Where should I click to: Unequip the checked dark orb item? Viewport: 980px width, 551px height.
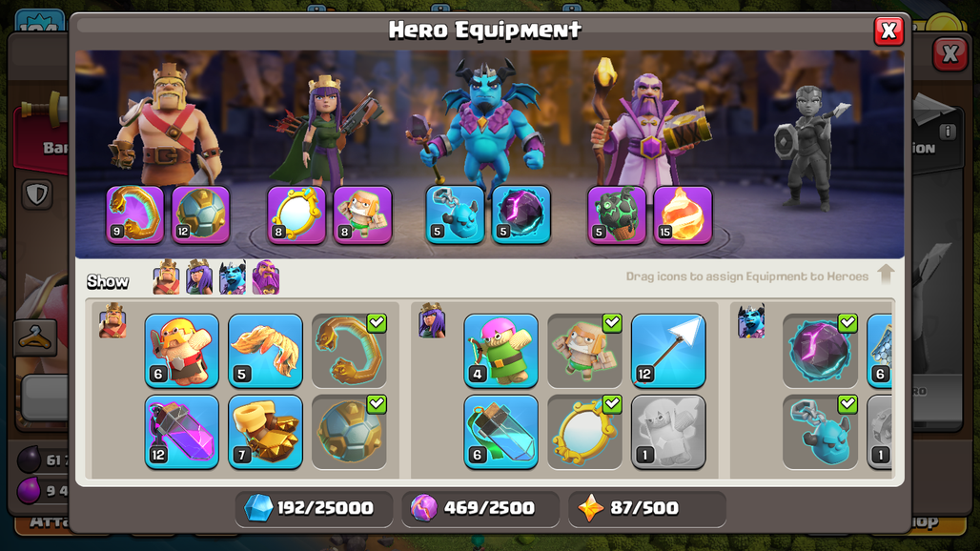[820, 351]
